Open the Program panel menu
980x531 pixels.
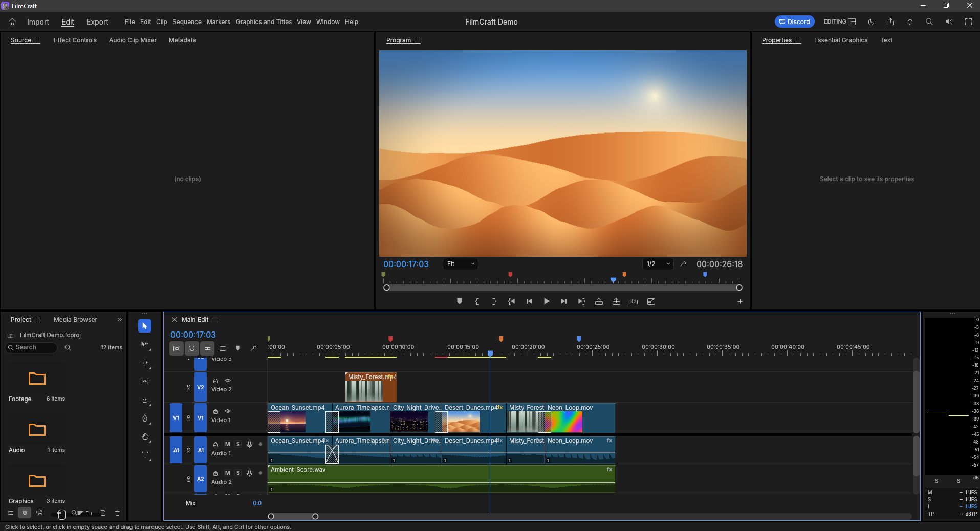coord(417,40)
